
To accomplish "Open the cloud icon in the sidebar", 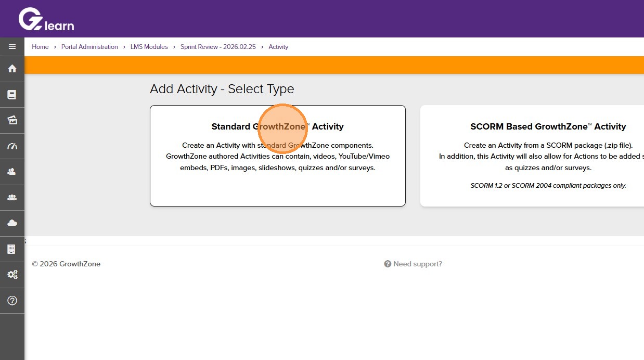I will tap(12, 223).
